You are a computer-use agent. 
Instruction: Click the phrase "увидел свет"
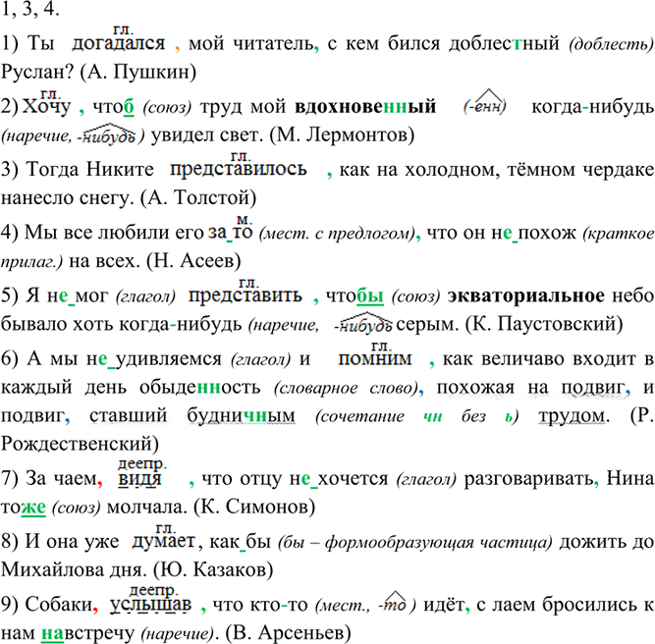coord(206,134)
